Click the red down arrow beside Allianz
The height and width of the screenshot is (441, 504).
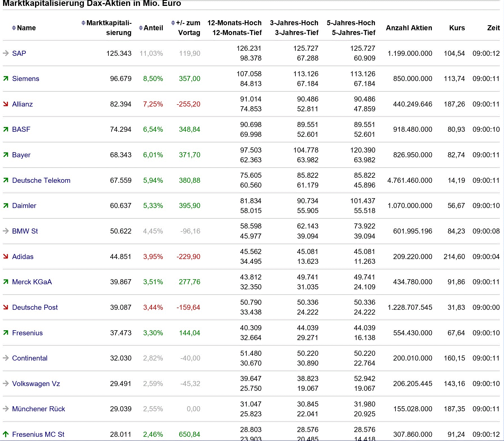tap(6, 104)
